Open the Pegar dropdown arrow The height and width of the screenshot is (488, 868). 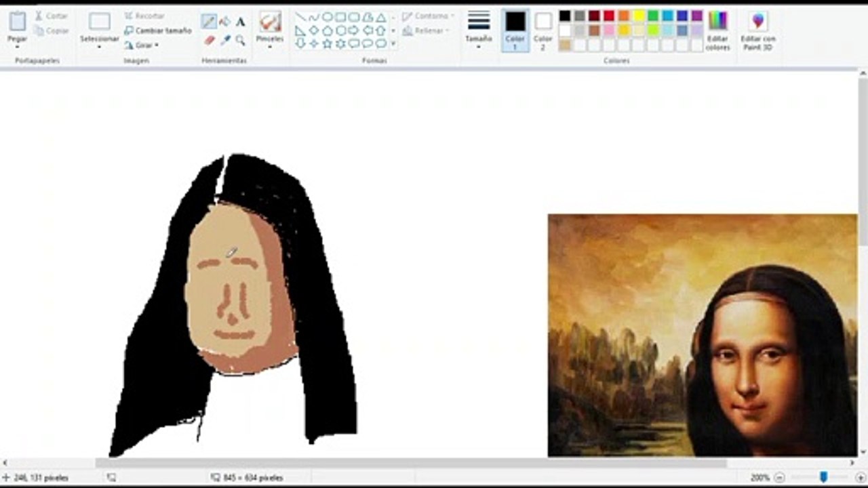[x=18, y=47]
